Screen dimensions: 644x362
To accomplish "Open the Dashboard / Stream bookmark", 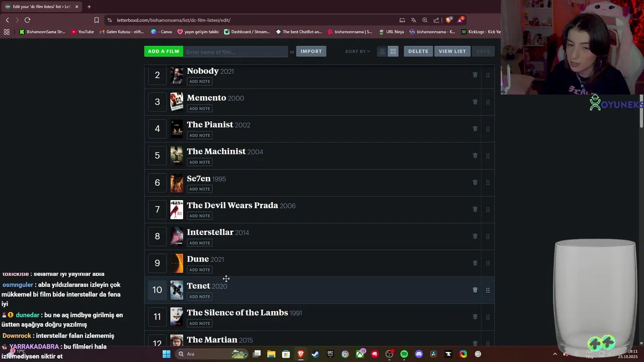I will [247, 32].
